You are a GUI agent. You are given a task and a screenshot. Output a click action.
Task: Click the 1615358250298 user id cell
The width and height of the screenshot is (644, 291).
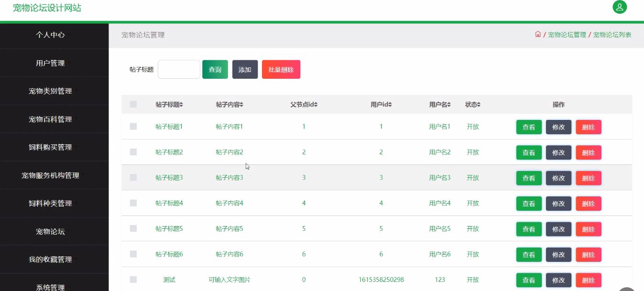point(381,280)
